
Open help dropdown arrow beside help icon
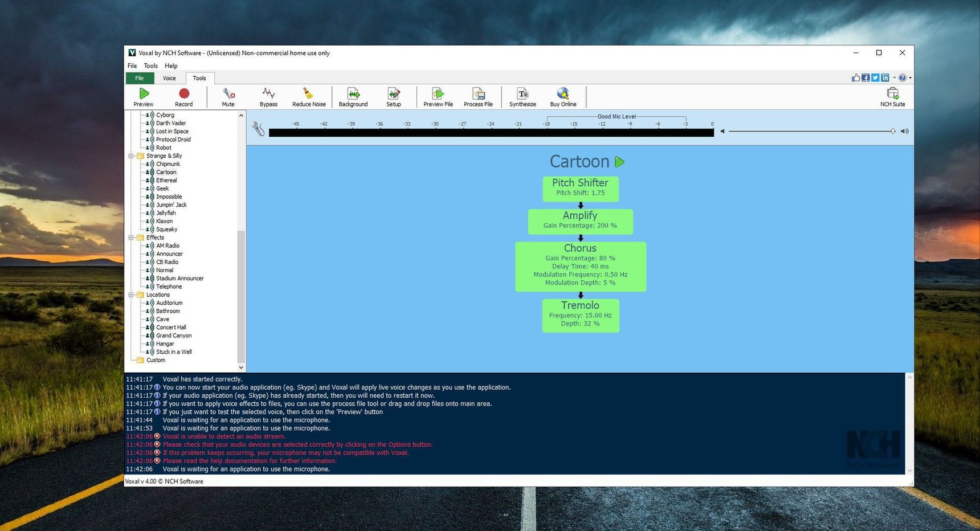tap(910, 78)
